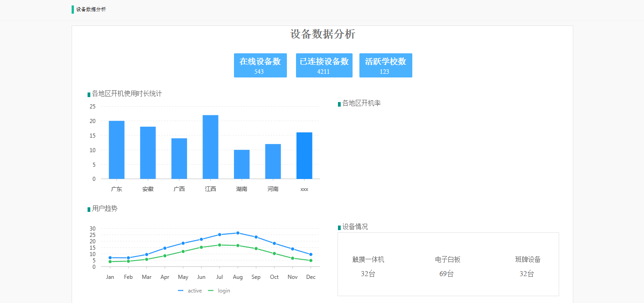Click the 已连接设备数 stat card

pos(324,65)
